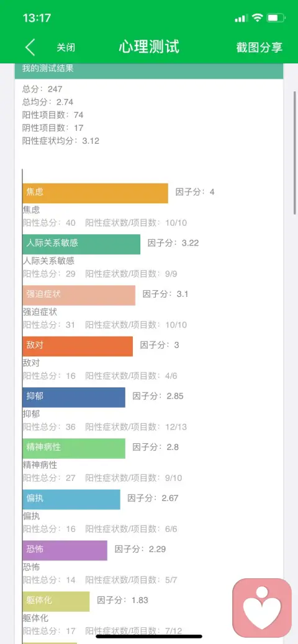The height and width of the screenshot is (644, 298).
Task: Select the red-orange 敌对 bar
Action: (x=78, y=346)
